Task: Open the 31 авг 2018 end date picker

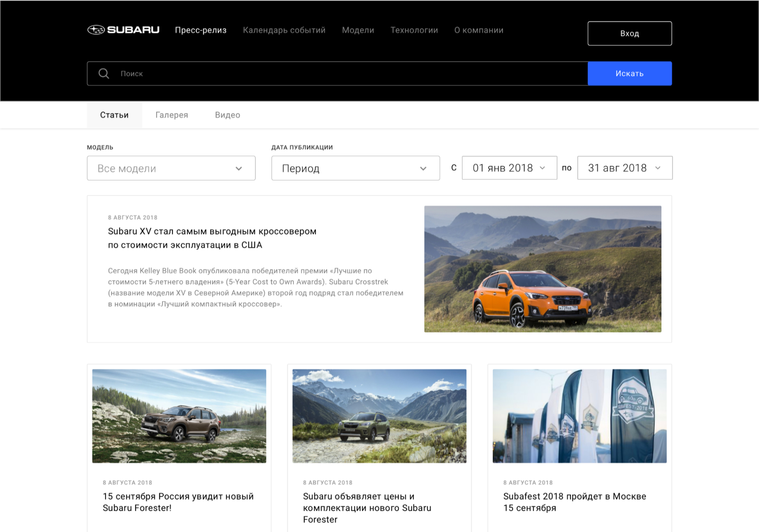Action: coord(625,168)
